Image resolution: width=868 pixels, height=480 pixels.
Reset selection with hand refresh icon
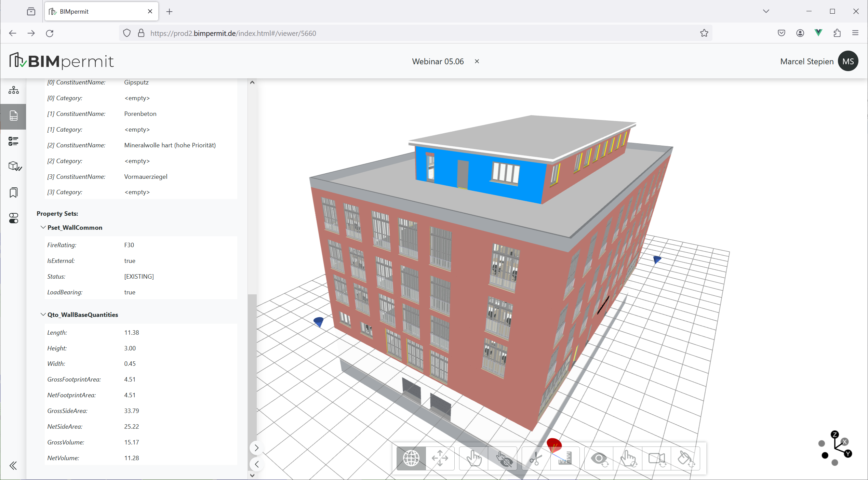[628, 458]
